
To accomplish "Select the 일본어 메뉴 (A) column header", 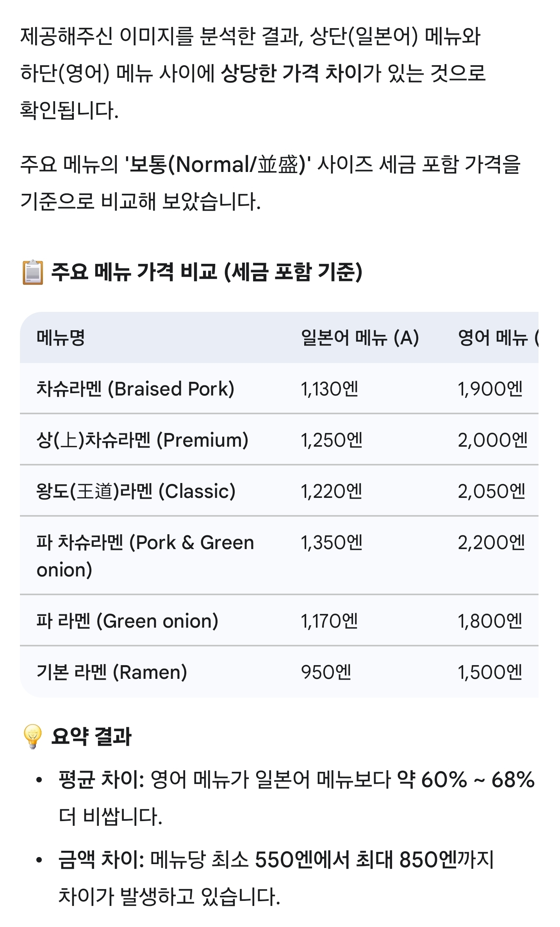I will (359, 338).
